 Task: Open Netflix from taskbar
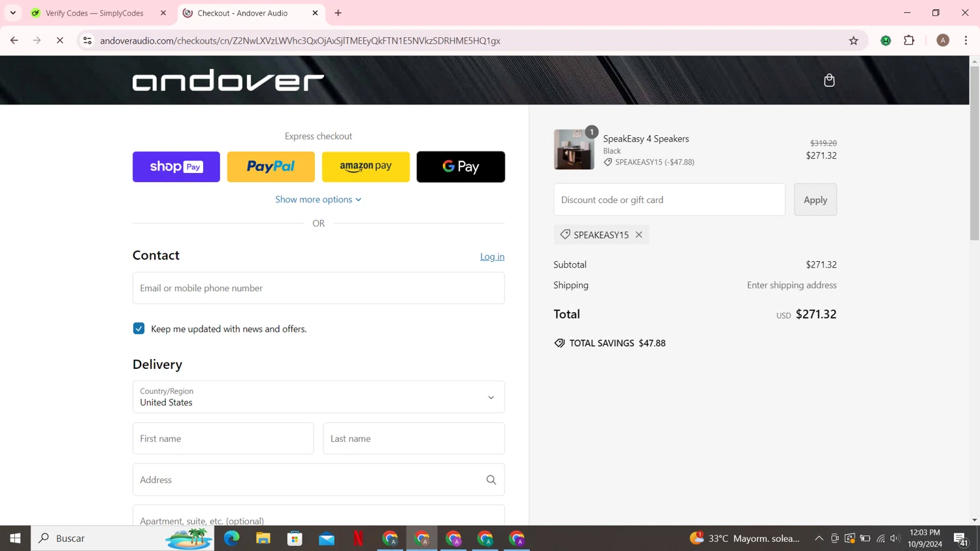click(x=358, y=539)
